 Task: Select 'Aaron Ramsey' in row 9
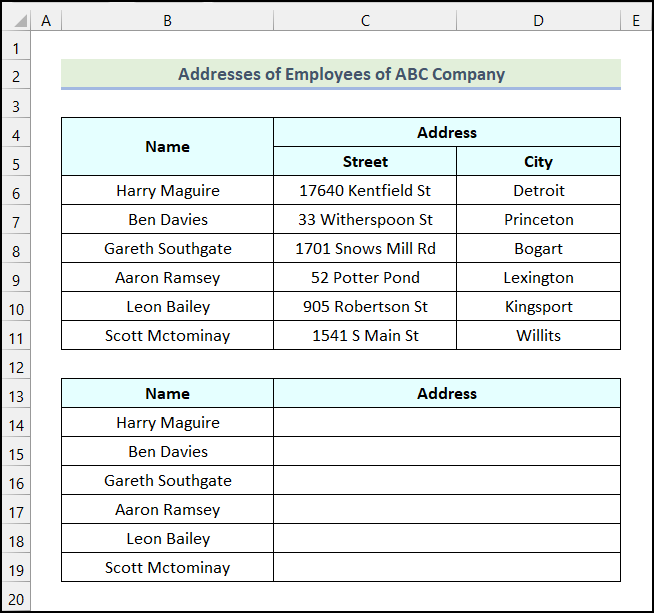click(167, 277)
